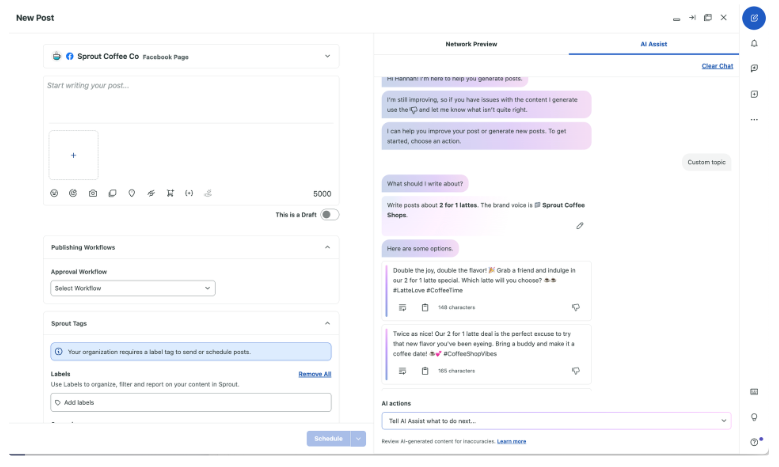The image size is (779, 467).
Task: Click the boost lightning icon in toolbar
Action: pos(151,193)
